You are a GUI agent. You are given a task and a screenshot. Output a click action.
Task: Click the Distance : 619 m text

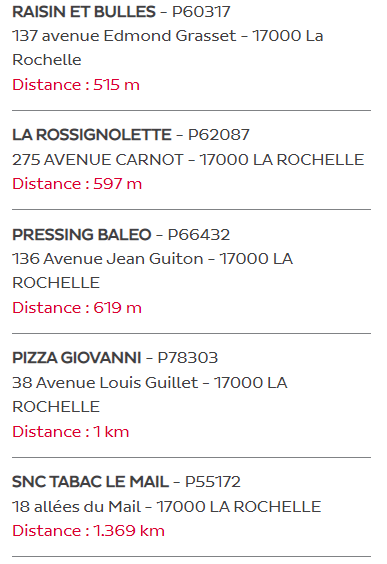click(77, 308)
